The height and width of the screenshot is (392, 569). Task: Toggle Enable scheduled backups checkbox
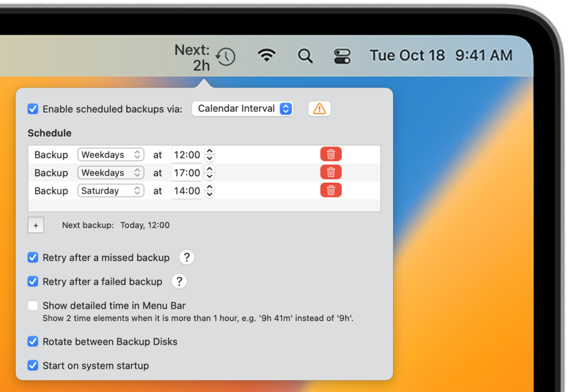tap(33, 109)
